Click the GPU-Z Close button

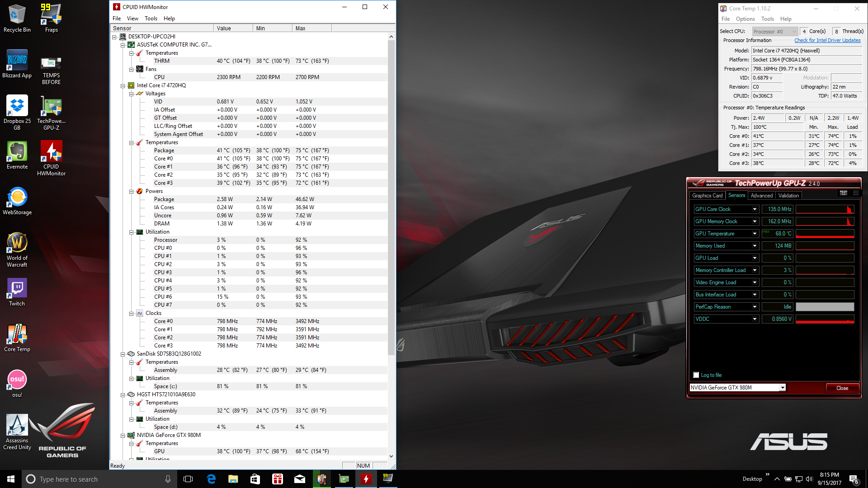click(842, 388)
